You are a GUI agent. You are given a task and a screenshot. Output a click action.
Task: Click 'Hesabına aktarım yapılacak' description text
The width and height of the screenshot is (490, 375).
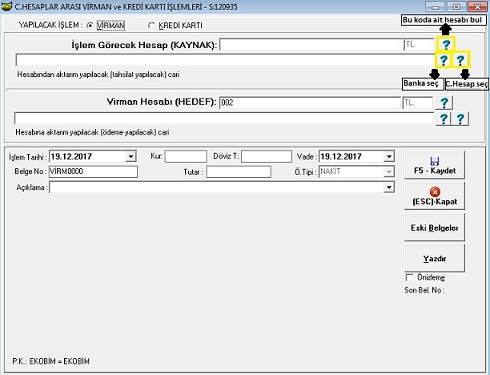pos(92,132)
